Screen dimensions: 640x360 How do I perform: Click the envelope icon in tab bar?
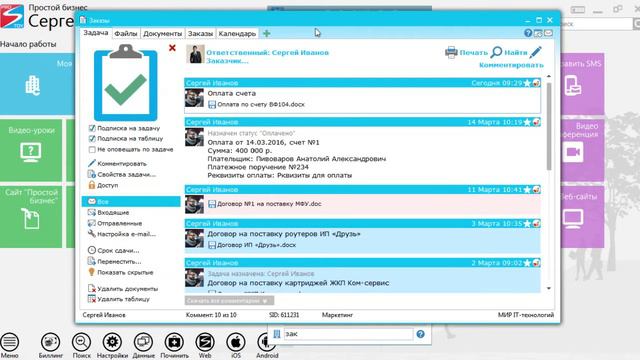[x=548, y=33]
